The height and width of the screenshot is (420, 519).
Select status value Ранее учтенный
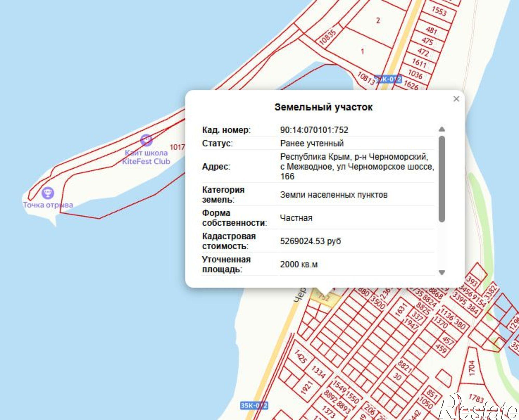pos(312,143)
